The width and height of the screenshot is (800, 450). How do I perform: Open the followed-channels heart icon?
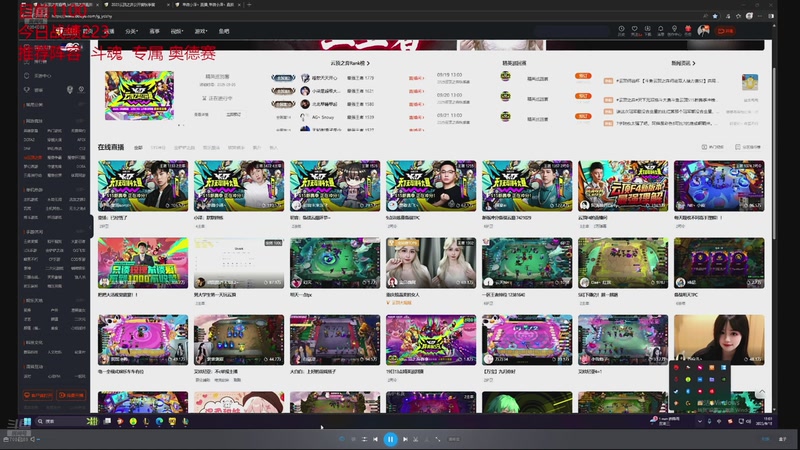634,30
